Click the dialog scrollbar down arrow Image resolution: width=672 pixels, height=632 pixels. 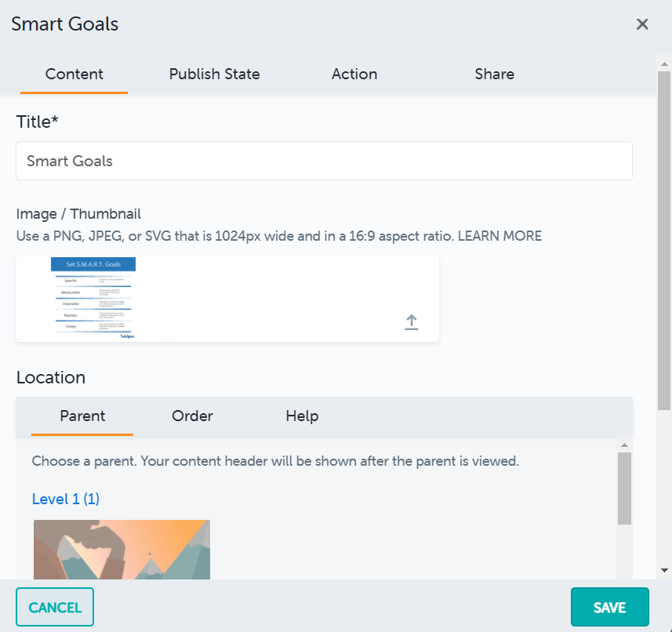664,570
